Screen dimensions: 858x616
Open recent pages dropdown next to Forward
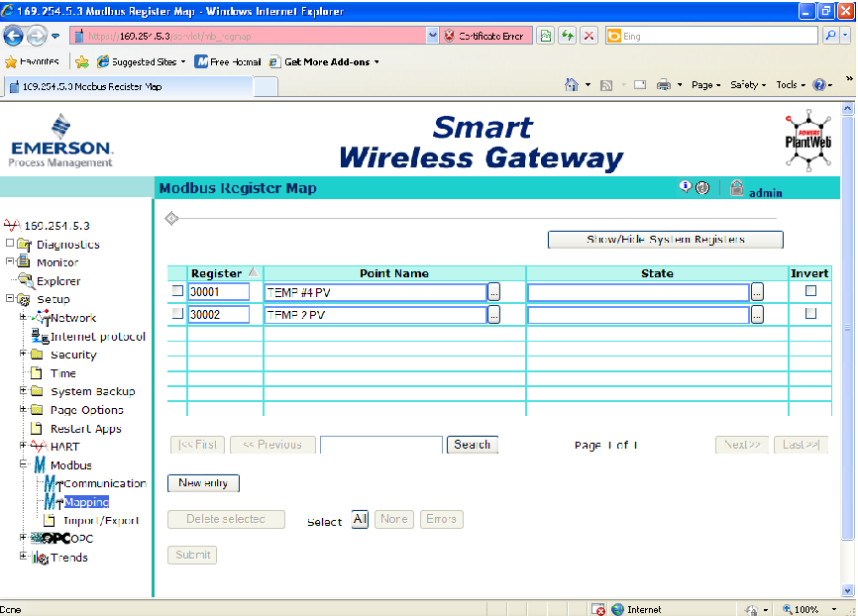pos(55,36)
